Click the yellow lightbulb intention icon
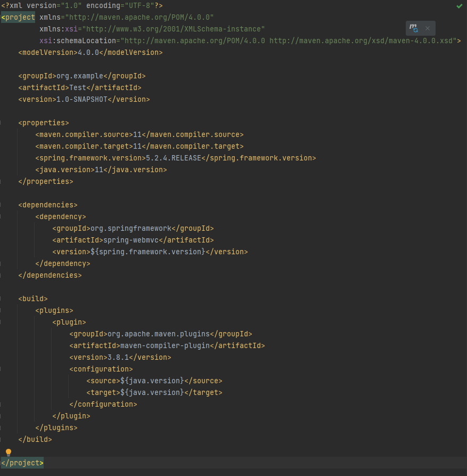 pos(9,453)
